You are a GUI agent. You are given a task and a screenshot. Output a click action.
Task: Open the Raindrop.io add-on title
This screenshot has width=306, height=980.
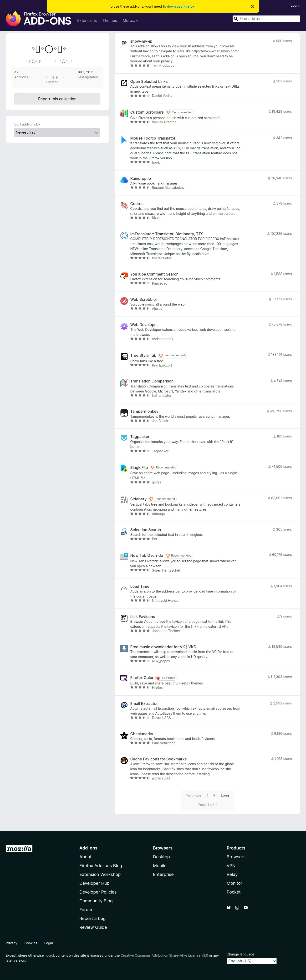coord(140,178)
